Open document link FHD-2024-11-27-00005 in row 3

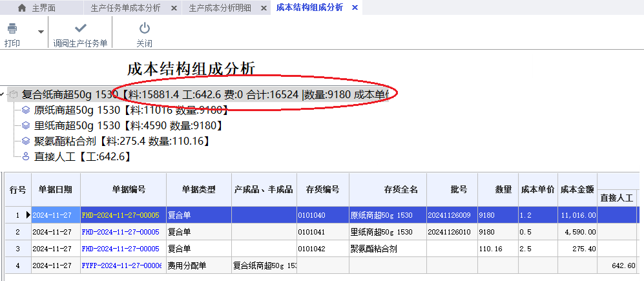[120, 249]
